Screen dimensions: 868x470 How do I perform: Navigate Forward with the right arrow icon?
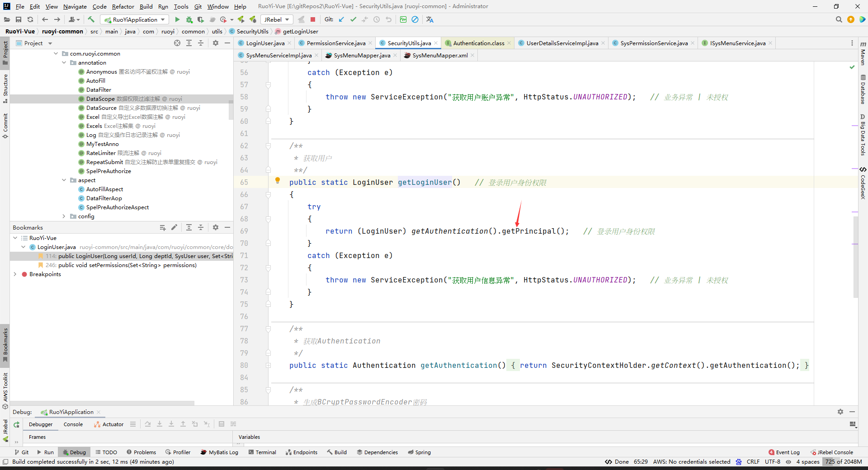[x=57, y=19]
